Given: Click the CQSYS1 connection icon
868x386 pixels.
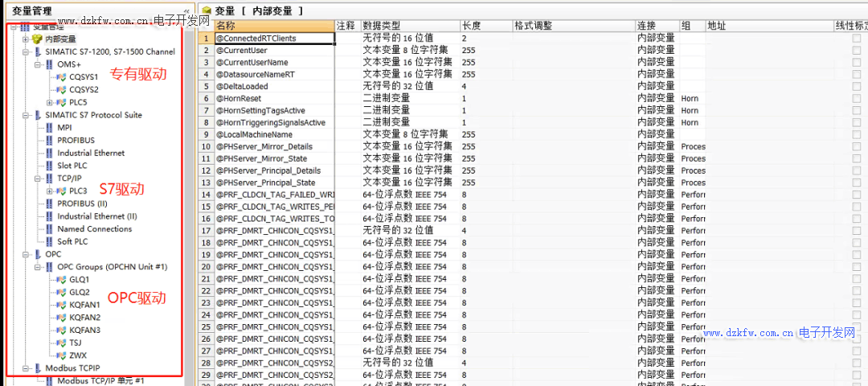Looking at the screenshot, I should coord(61,77).
